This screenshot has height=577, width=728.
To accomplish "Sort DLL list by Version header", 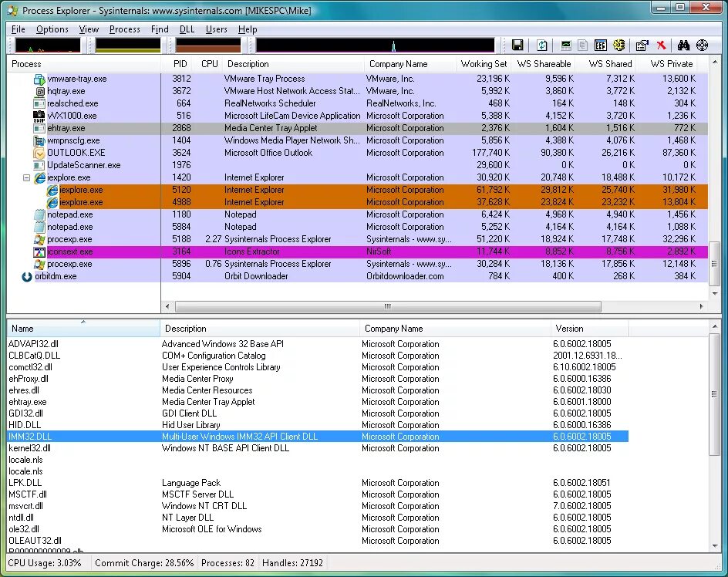I will click(x=590, y=329).
